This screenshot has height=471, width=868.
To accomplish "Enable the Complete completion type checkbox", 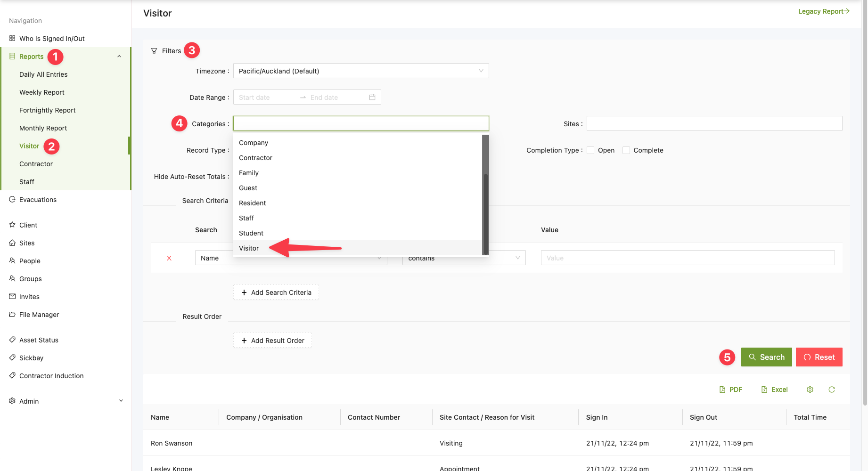I will click(x=626, y=150).
